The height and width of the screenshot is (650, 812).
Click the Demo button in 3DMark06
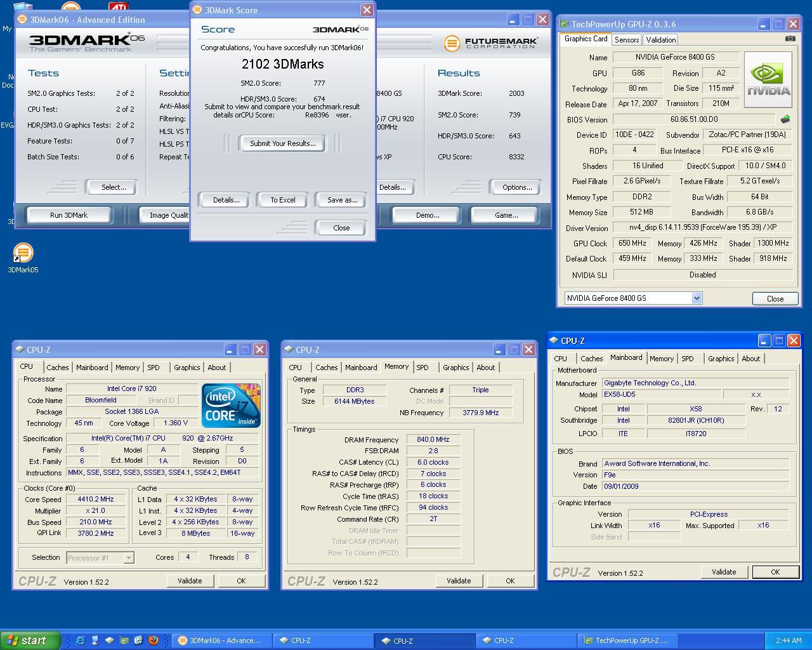428,215
